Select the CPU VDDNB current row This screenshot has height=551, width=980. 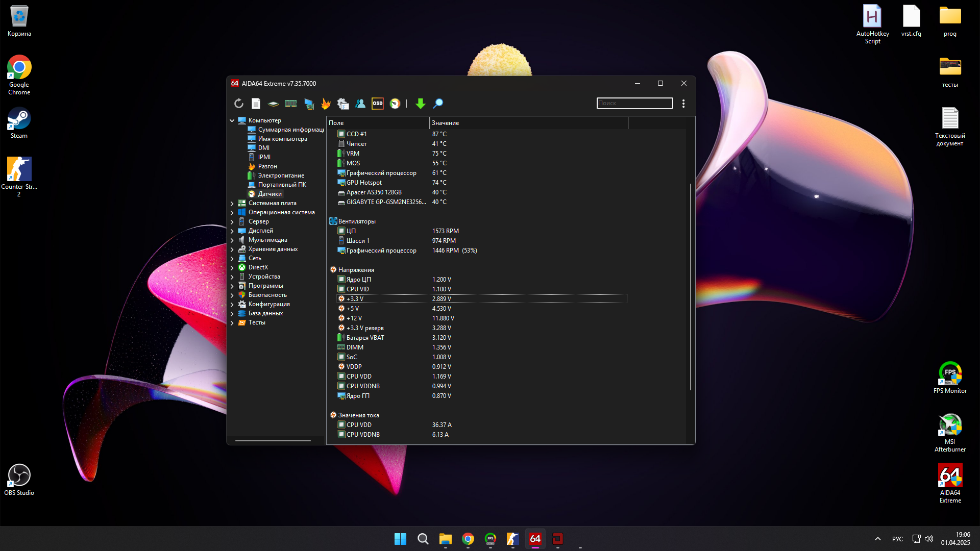tap(481, 435)
